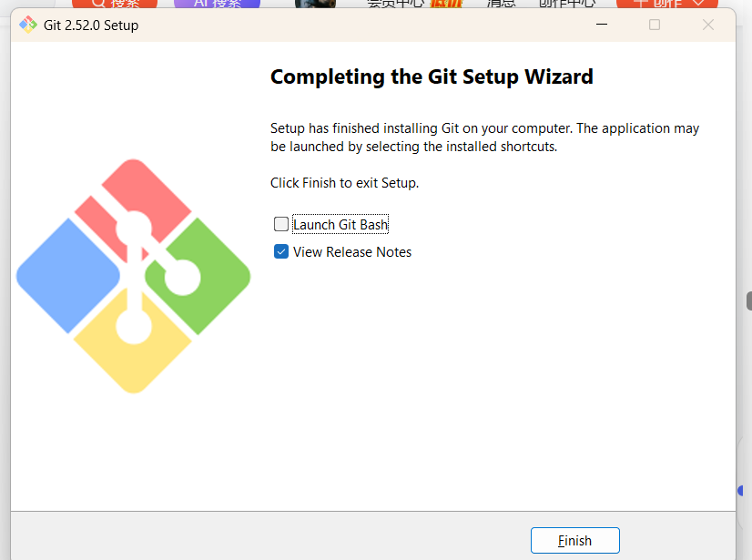Uncheck the View Release Notes checkbox
The width and height of the screenshot is (752, 560).
281,251
